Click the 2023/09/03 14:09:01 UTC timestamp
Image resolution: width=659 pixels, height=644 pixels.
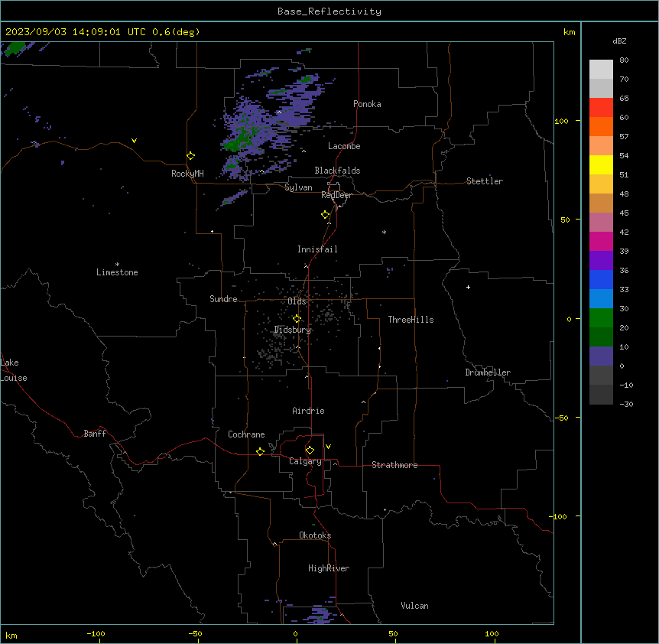(76, 32)
